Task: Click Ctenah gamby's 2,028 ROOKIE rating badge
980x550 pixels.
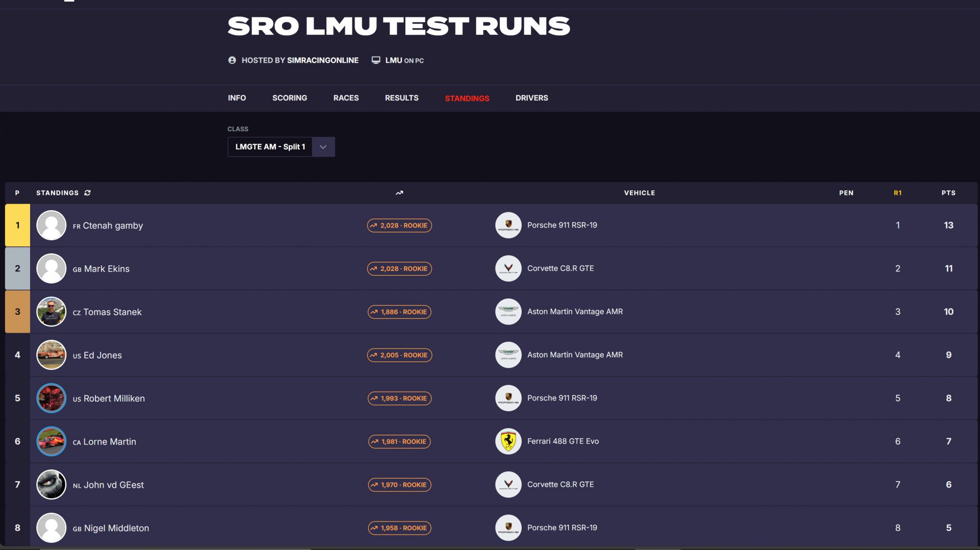Action: click(400, 226)
